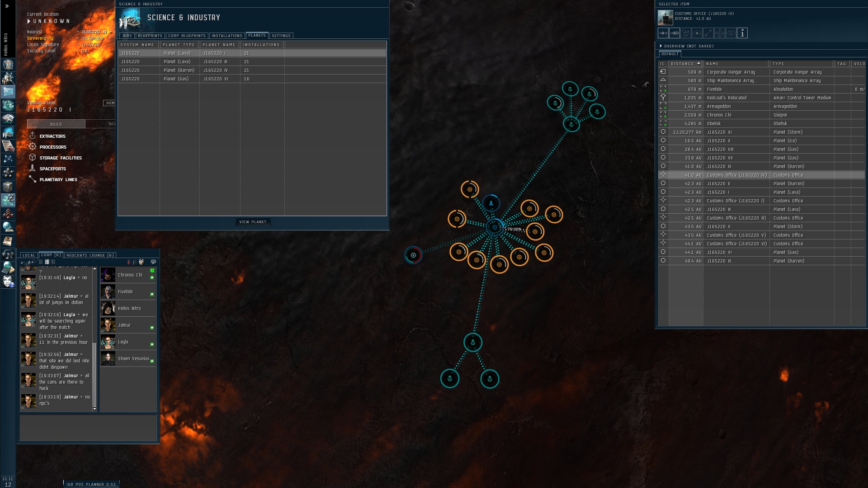Click the Look At eye icon
Image resolution: width=868 pixels, height=488 pixels.
731,33
